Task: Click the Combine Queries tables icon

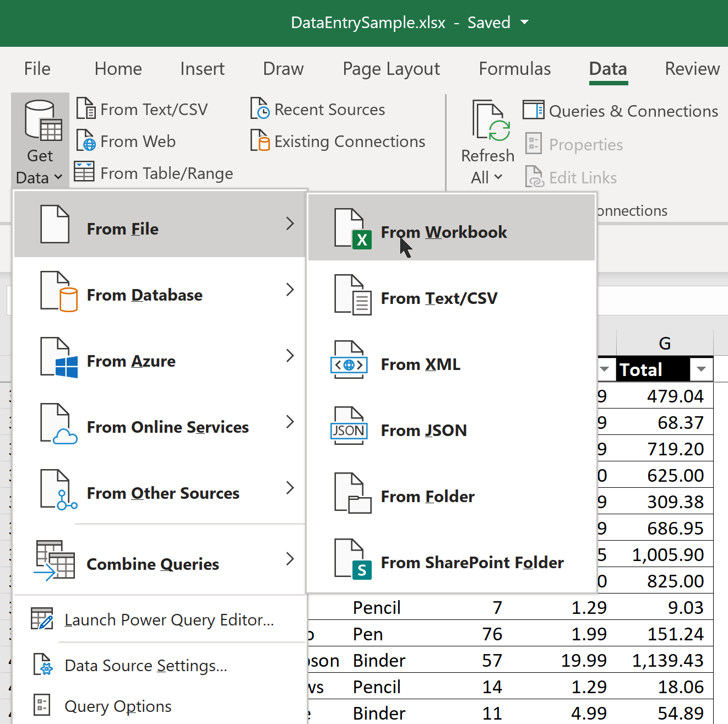Action: pyautogui.click(x=54, y=560)
